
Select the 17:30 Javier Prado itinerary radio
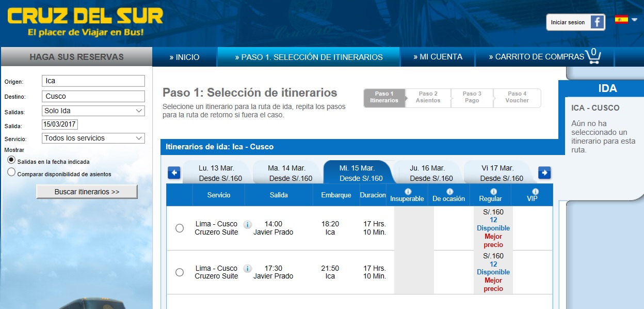point(180,272)
